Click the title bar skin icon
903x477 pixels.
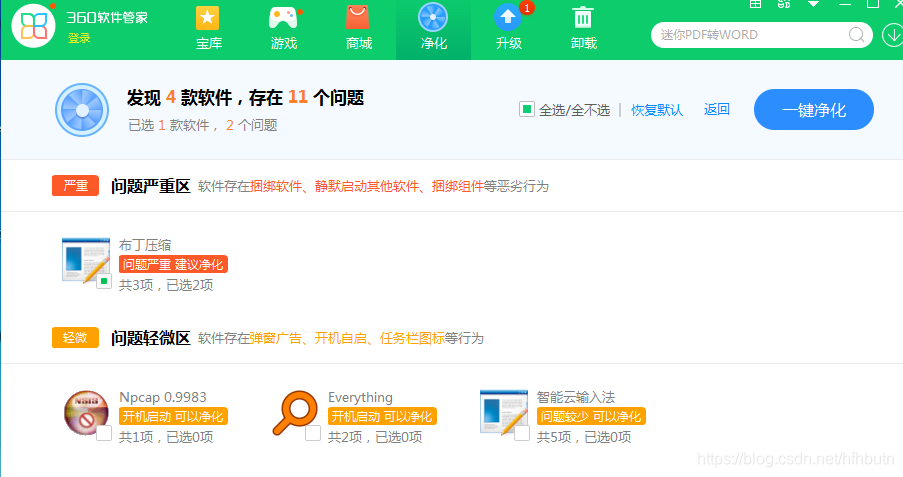coord(784,4)
